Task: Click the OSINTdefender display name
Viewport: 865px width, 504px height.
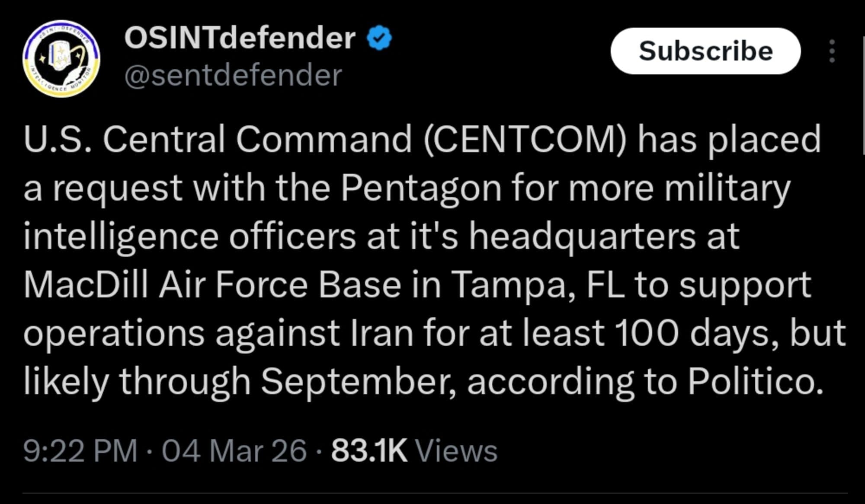Action: tap(240, 38)
